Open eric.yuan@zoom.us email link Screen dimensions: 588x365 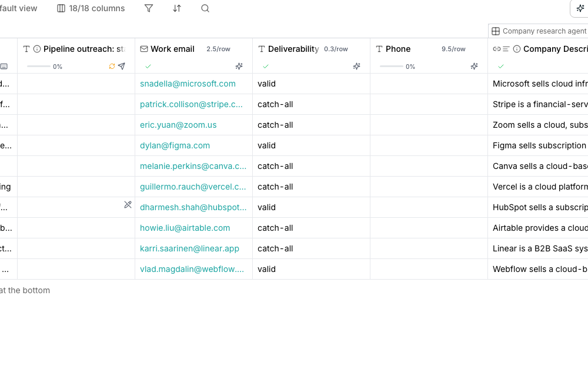tap(178, 125)
